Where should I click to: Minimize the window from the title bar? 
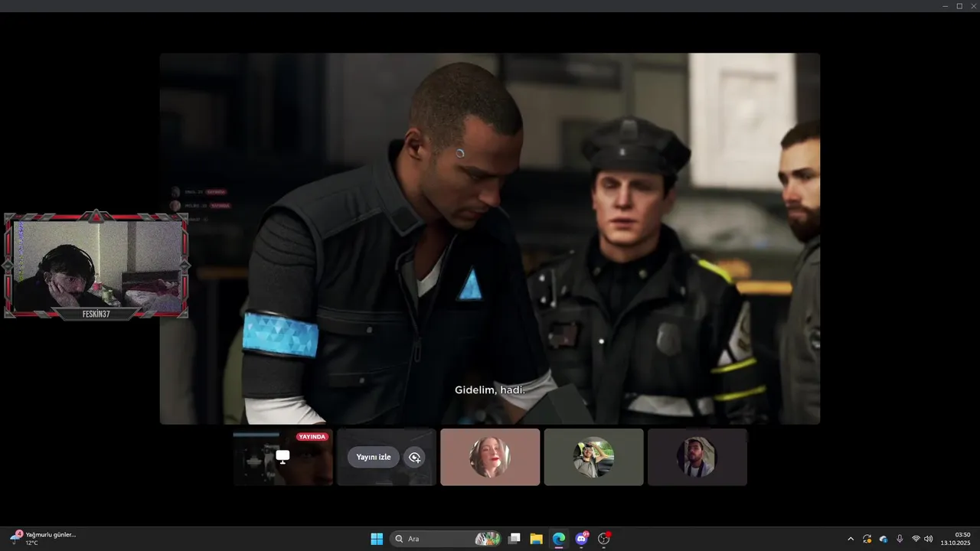click(946, 6)
